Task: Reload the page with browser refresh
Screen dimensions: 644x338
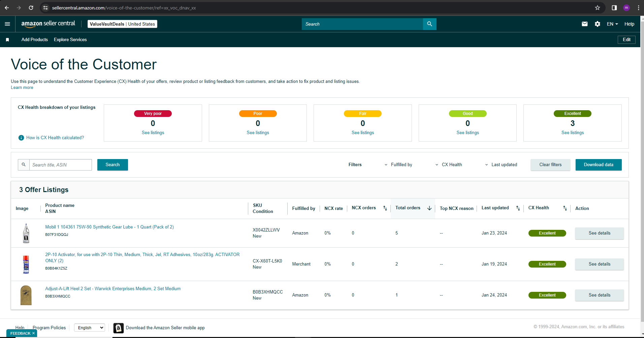Action: tap(31, 8)
